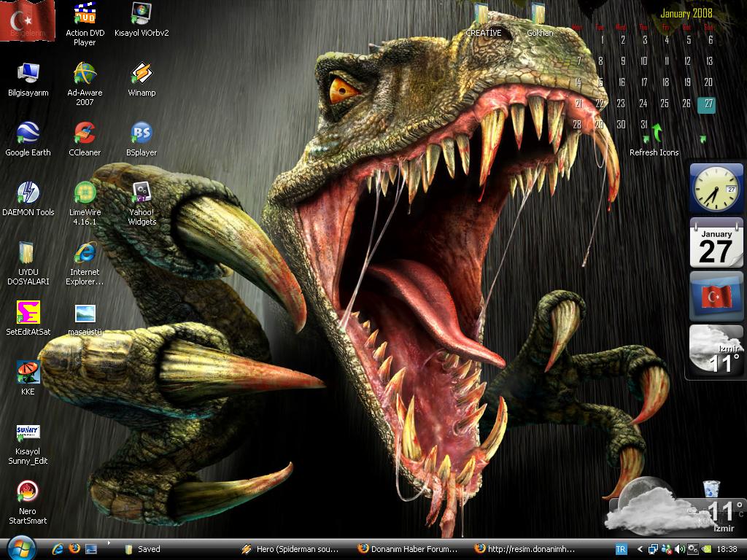Switch to http://resim.donanimh... Firefox window

click(528, 549)
